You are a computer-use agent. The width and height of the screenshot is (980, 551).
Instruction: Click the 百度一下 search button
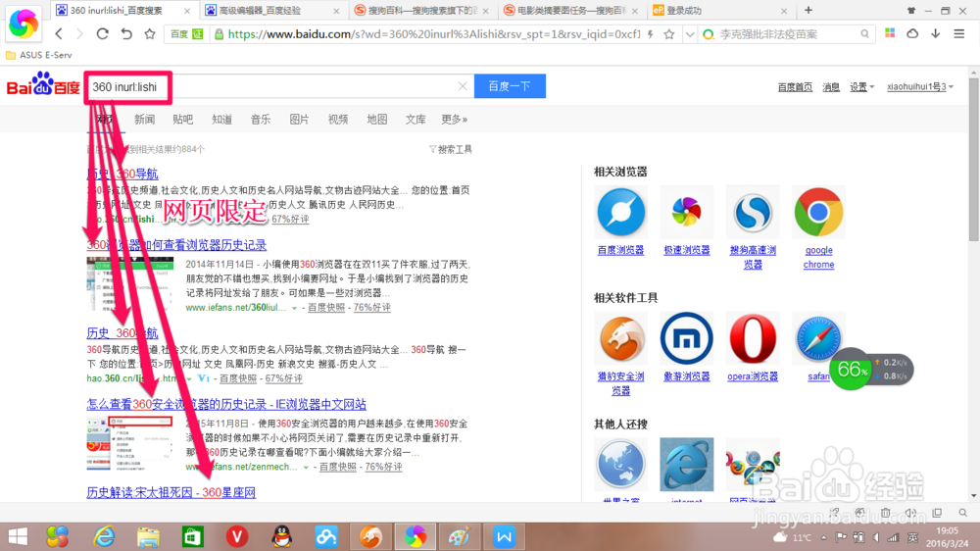pyautogui.click(x=510, y=86)
